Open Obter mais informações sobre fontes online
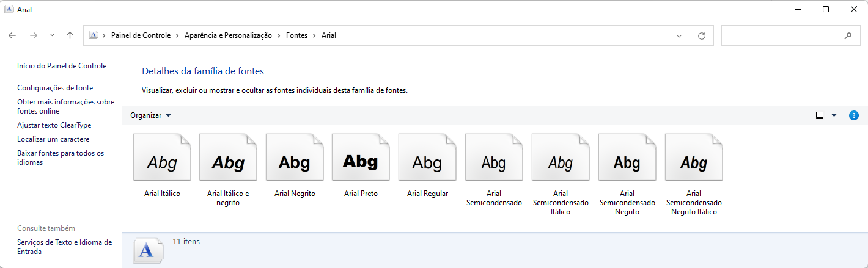The width and height of the screenshot is (868, 268). (66, 107)
